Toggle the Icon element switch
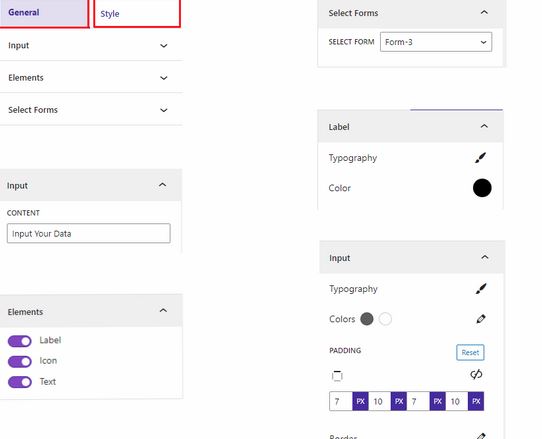The width and height of the screenshot is (542, 439). click(20, 362)
